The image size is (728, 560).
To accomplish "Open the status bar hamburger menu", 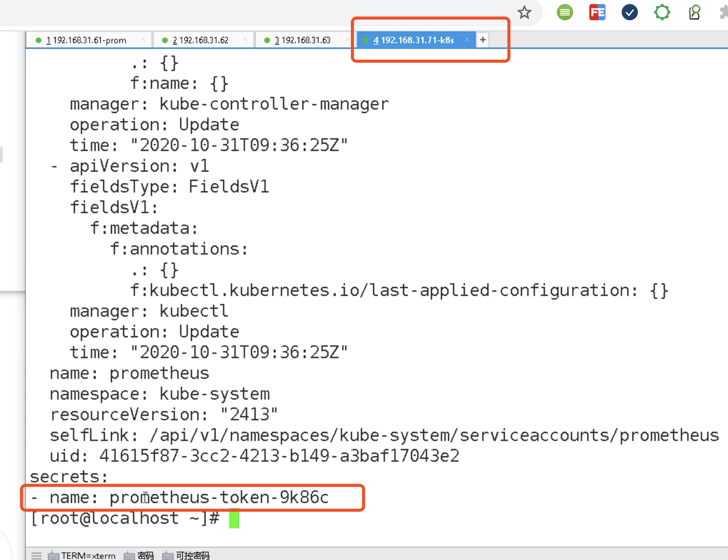I will (x=36, y=555).
